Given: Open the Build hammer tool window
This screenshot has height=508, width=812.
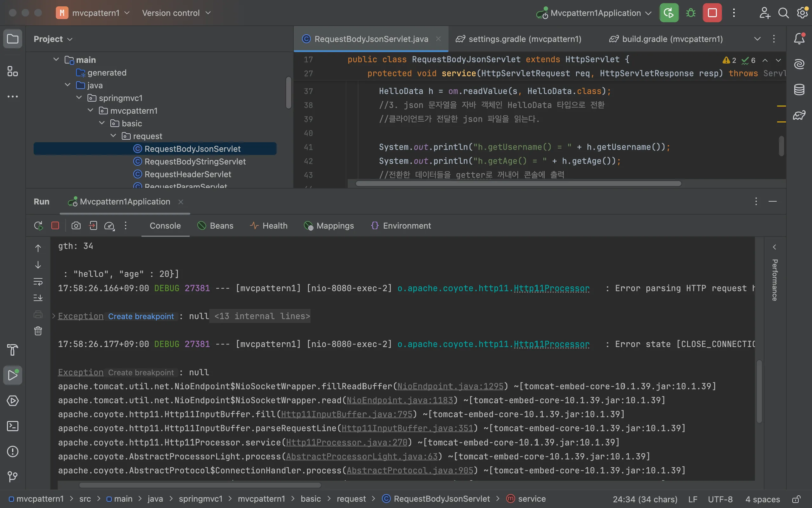Looking at the screenshot, I should click(x=13, y=350).
